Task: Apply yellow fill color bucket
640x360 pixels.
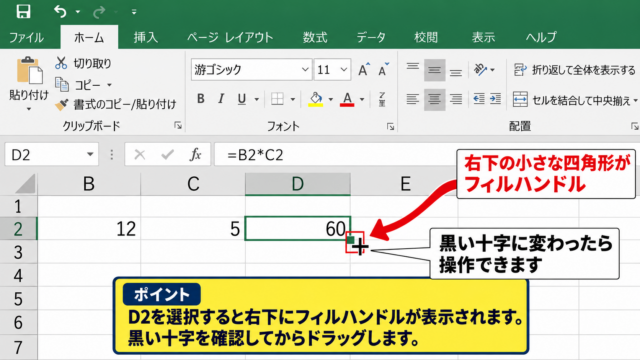Action: pos(316,99)
